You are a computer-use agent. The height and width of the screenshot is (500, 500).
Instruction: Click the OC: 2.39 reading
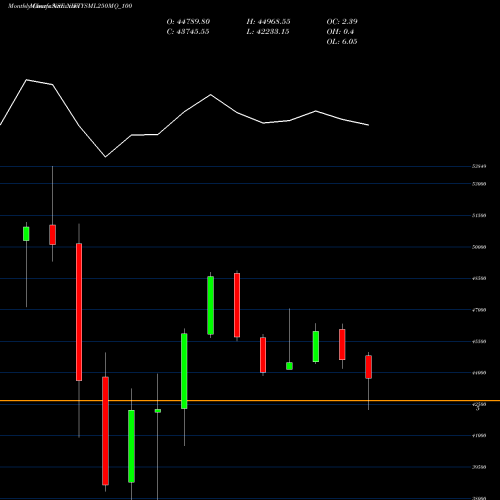tap(342, 22)
